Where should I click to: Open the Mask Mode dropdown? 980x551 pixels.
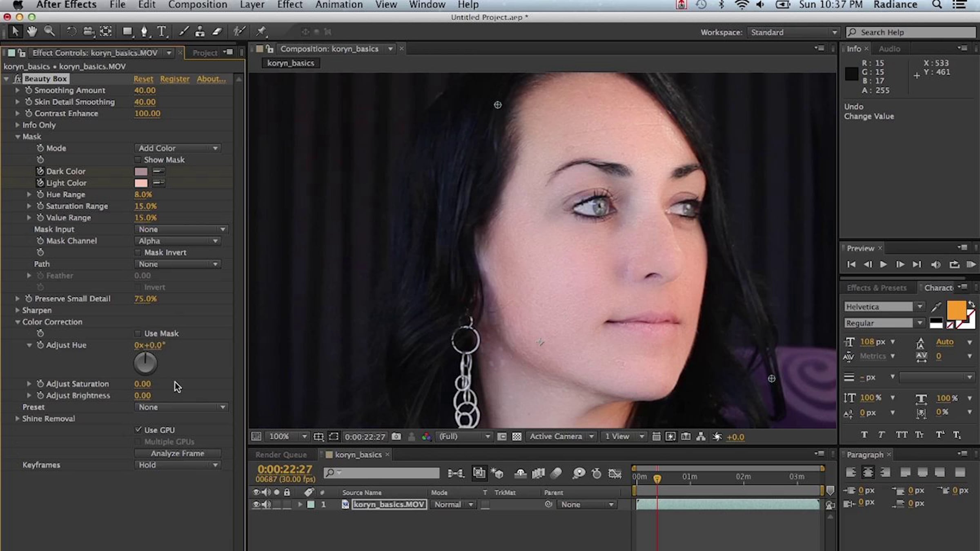(x=178, y=148)
